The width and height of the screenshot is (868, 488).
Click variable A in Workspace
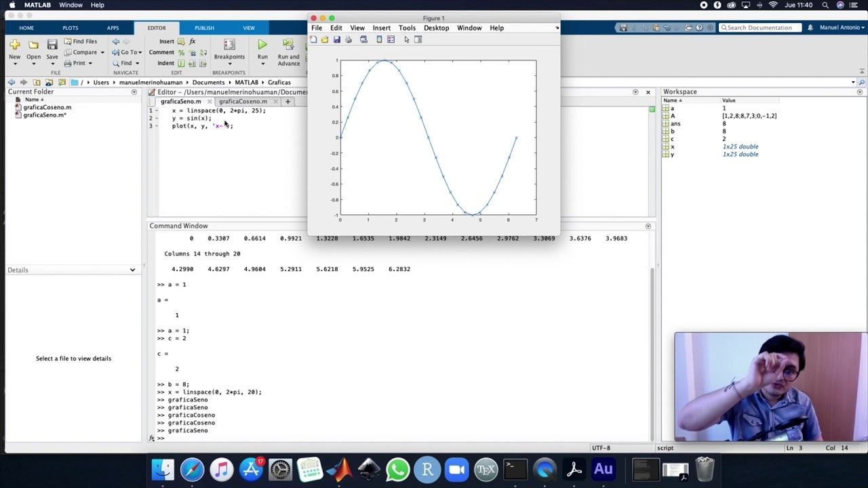point(673,116)
